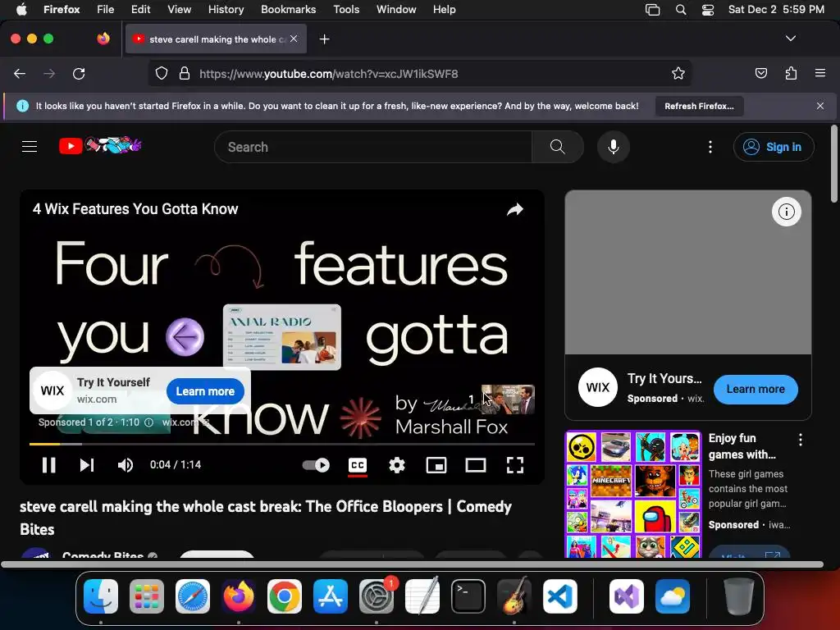840x630 pixels.
Task: Click the WIX logo in sidebar ad
Action: [597, 387]
